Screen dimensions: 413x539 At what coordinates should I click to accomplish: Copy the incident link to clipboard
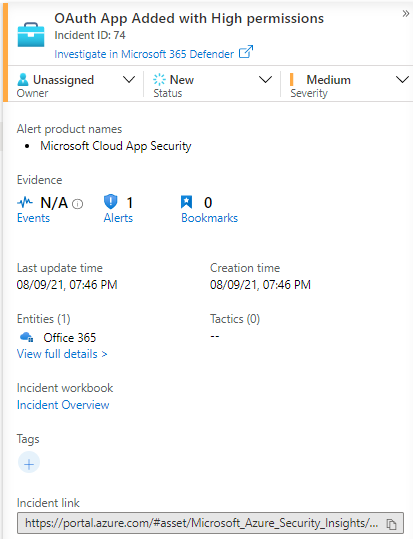(391, 524)
